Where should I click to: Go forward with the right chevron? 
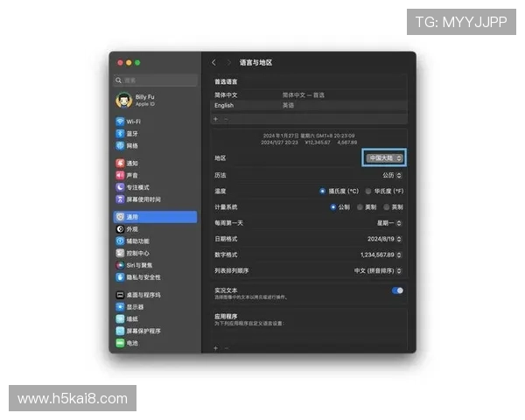pos(229,63)
